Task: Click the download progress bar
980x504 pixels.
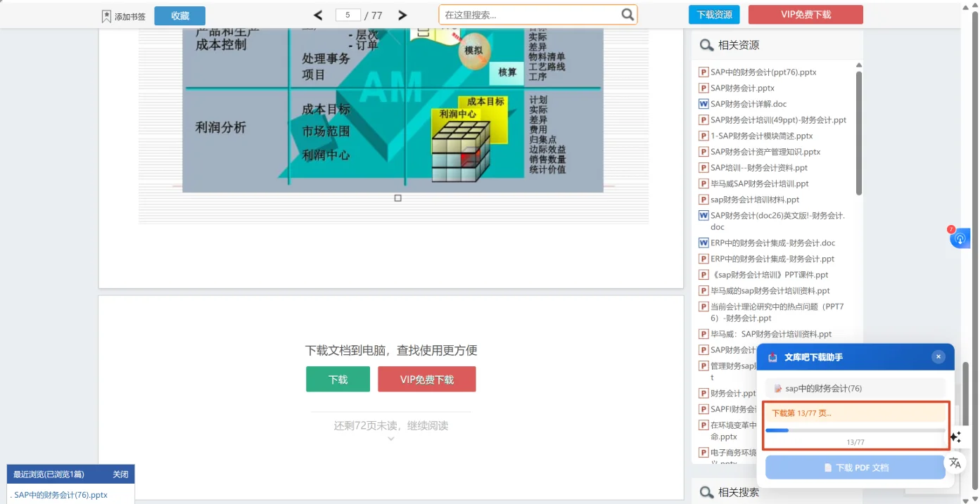Action: pos(855,430)
